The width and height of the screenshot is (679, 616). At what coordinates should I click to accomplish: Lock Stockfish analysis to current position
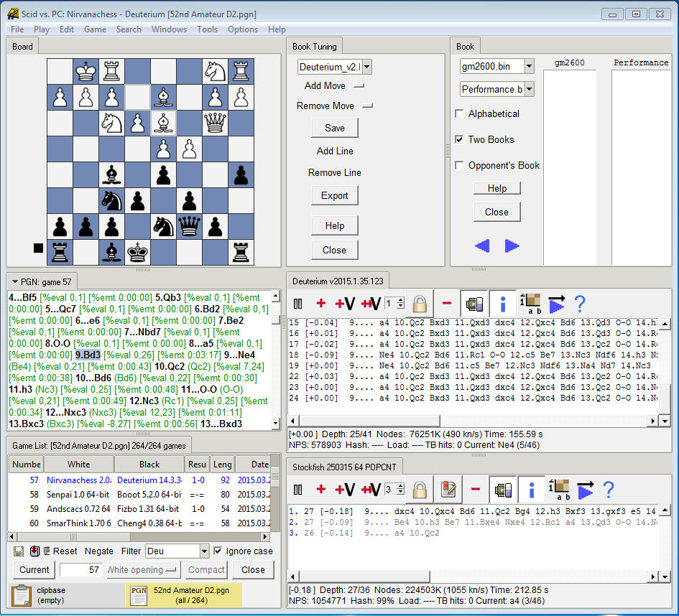tap(420, 490)
